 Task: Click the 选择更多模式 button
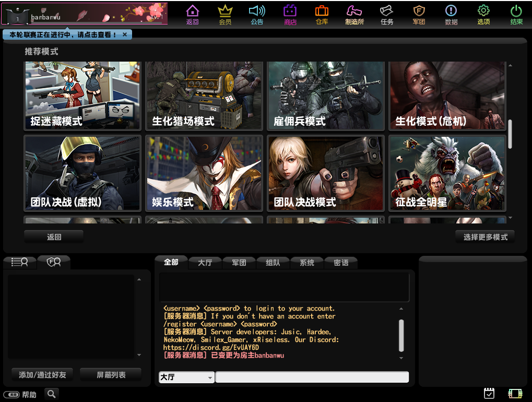[x=485, y=237]
